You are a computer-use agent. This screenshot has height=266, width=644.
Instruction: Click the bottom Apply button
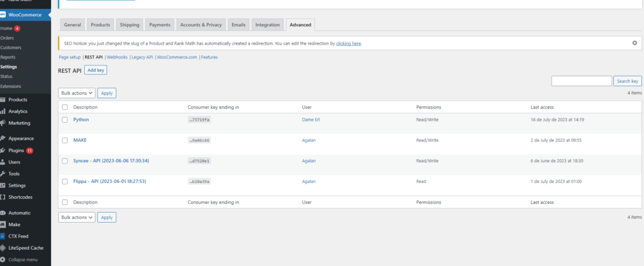(x=107, y=218)
